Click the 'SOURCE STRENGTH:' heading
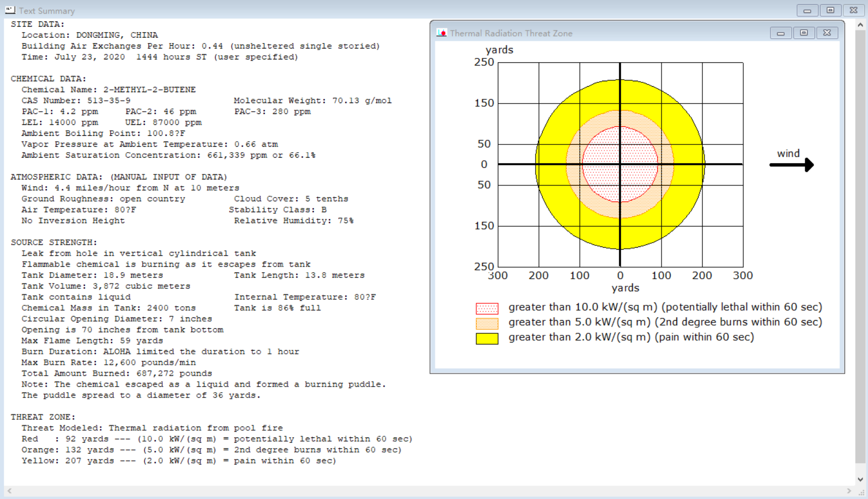 point(54,242)
